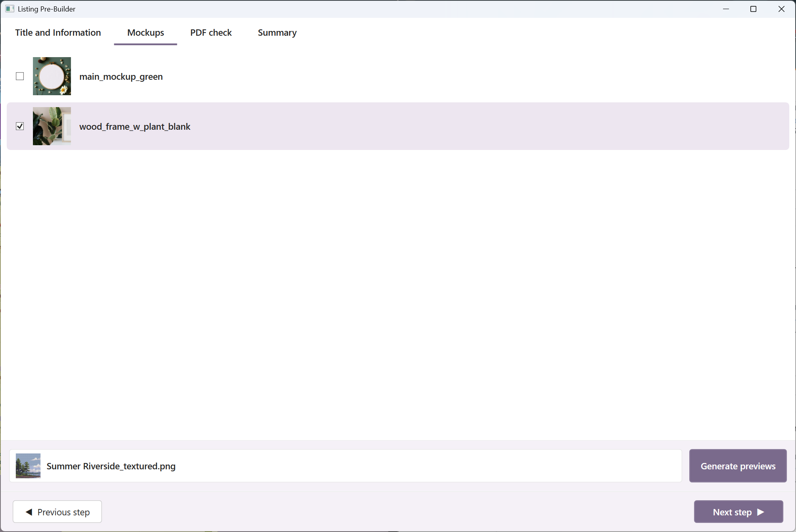Image resolution: width=796 pixels, height=532 pixels.
Task: Uncheck the wood_frame_w_plant_blank checkbox
Action: pyautogui.click(x=20, y=126)
